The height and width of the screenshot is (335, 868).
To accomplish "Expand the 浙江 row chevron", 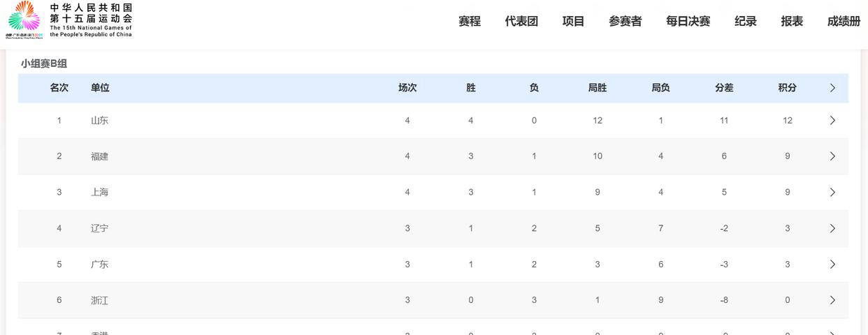I will click(832, 300).
